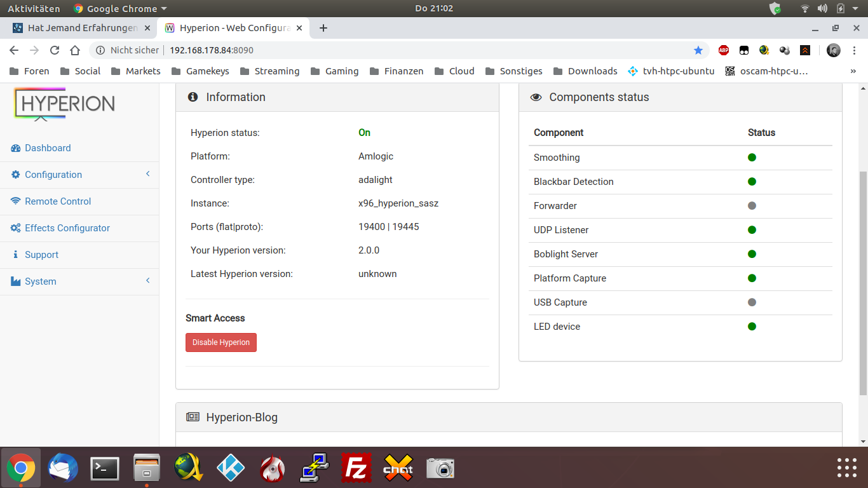Click the browser home button
The image size is (868, 488).
point(75,50)
